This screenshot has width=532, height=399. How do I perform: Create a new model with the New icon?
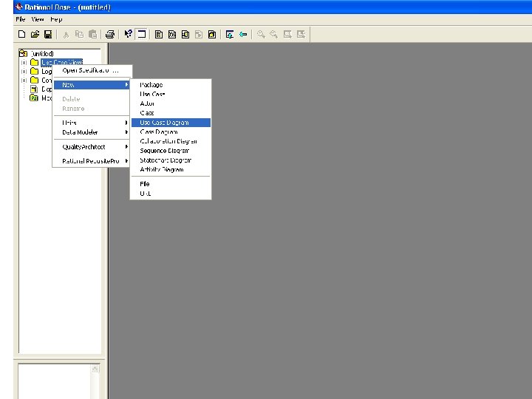click(21, 34)
